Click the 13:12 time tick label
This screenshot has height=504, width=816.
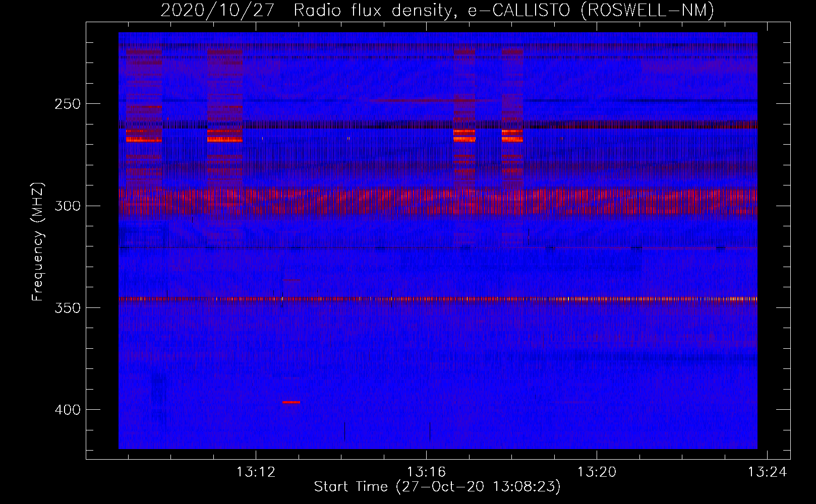point(256,472)
